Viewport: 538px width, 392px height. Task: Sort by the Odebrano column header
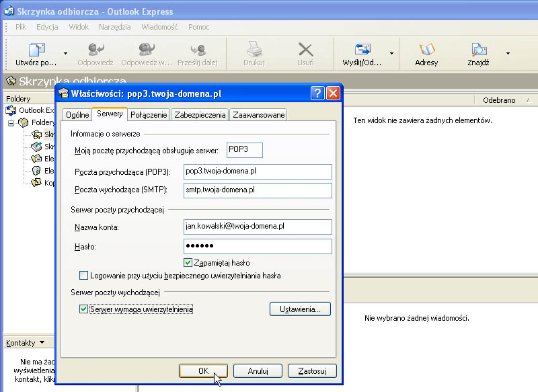point(499,100)
